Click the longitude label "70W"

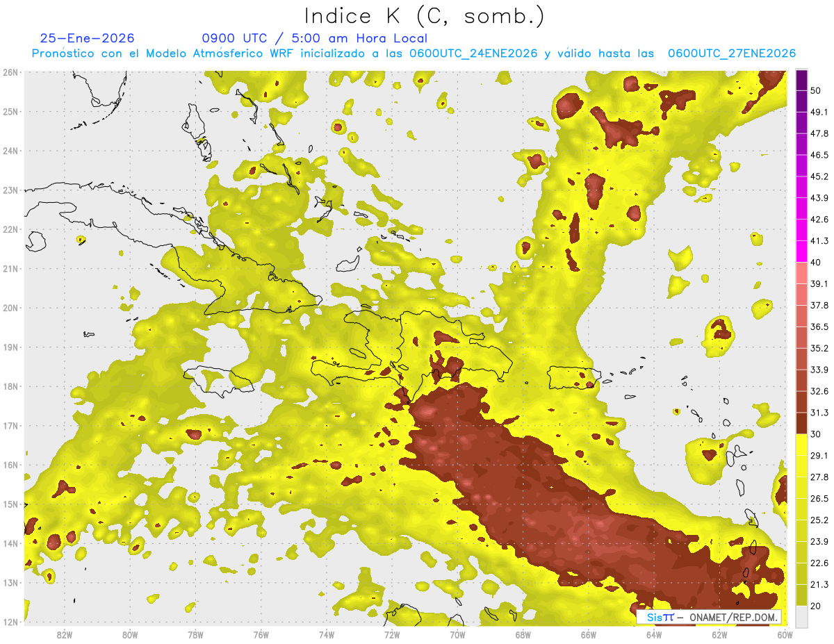457,634
